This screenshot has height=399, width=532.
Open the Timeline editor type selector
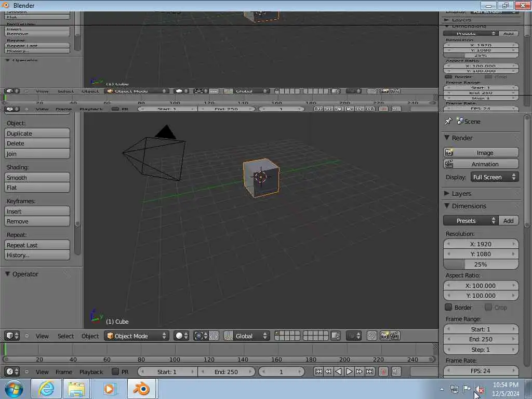12,371
